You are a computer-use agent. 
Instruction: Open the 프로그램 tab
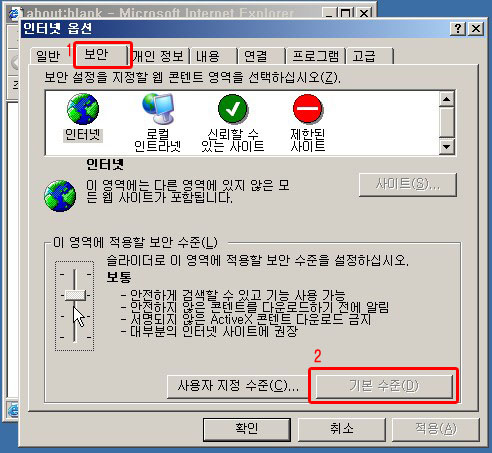315,56
